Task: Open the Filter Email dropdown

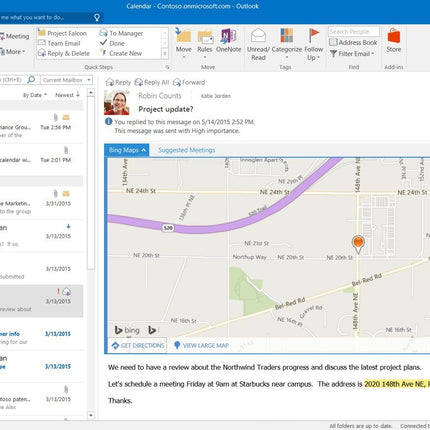Action: pos(352,54)
